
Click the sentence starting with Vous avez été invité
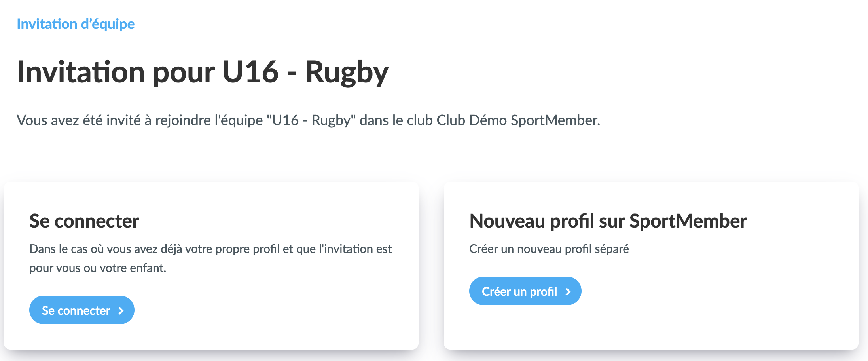click(308, 120)
